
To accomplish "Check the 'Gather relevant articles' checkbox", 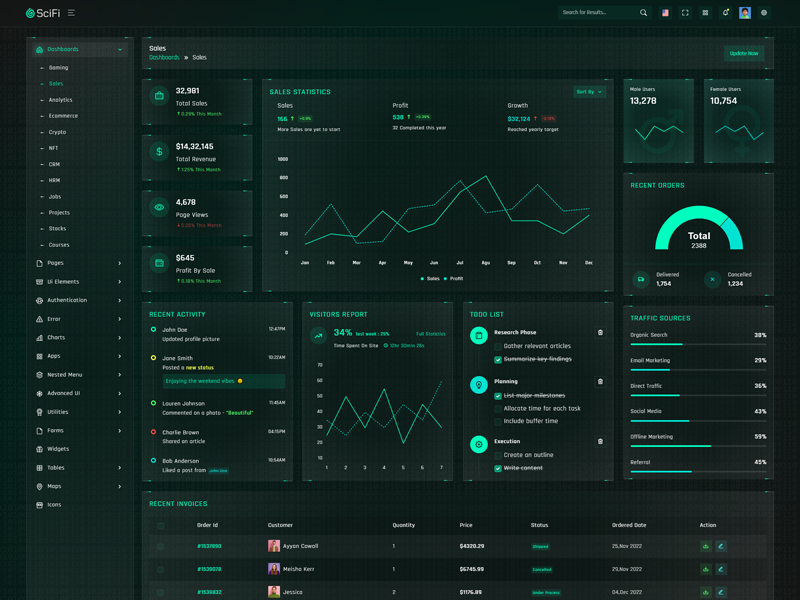I will pyautogui.click(x=498, y=346).
